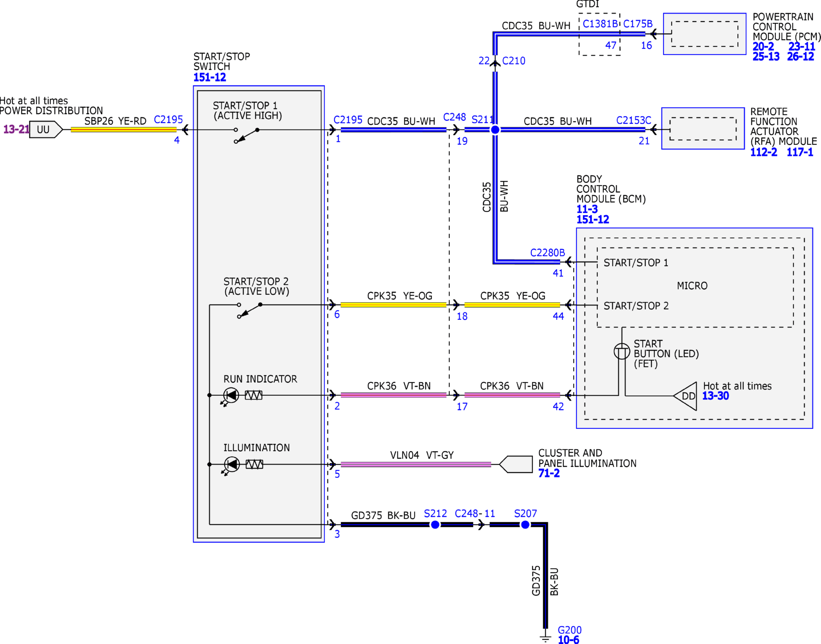Click the S207 splice dot

(x=525, y=525)
